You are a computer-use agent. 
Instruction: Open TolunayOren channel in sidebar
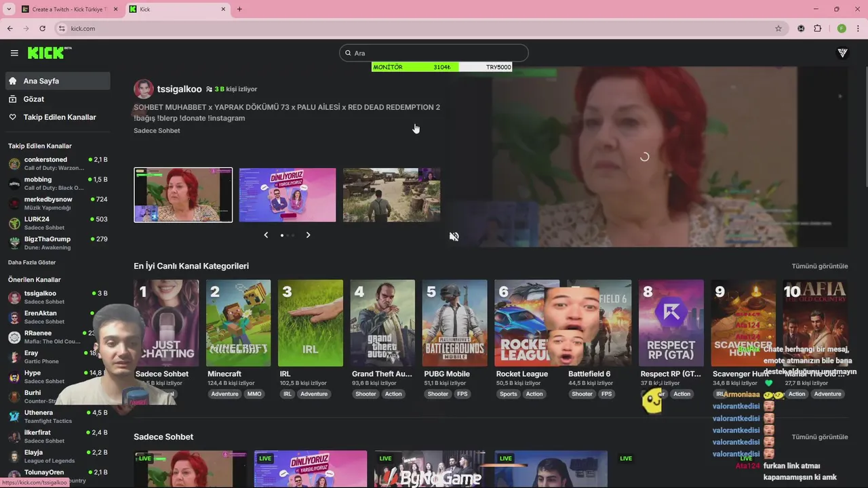click(58, 476)
